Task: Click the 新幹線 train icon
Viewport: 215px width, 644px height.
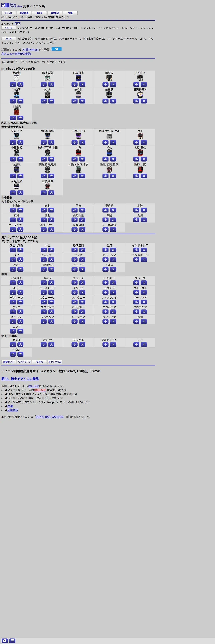Action: pyautogui.click(x=17, y=78)
